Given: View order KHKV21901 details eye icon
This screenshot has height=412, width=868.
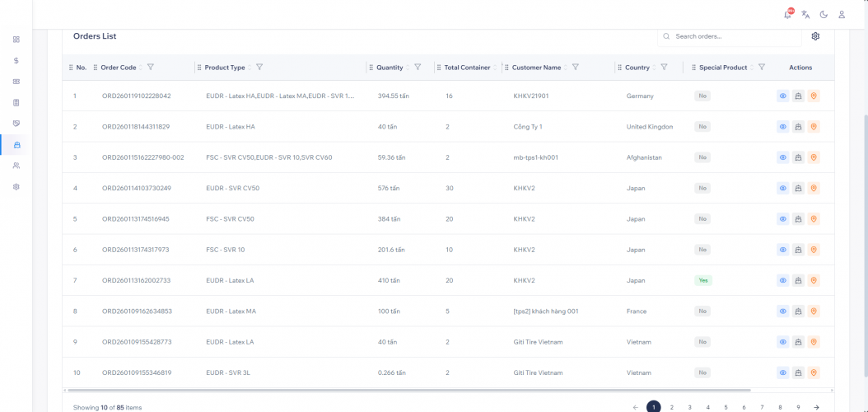Looking at the screenshot, I should pyautogui.click(x=782, y=96).
